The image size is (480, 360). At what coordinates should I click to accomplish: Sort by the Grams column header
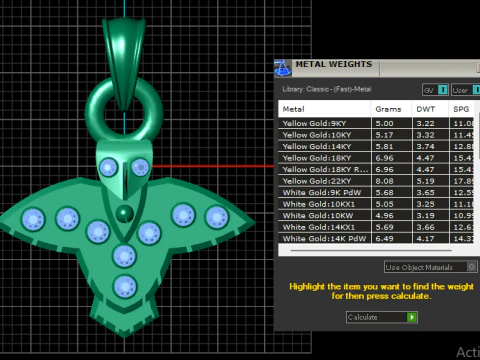click(391, 109)
